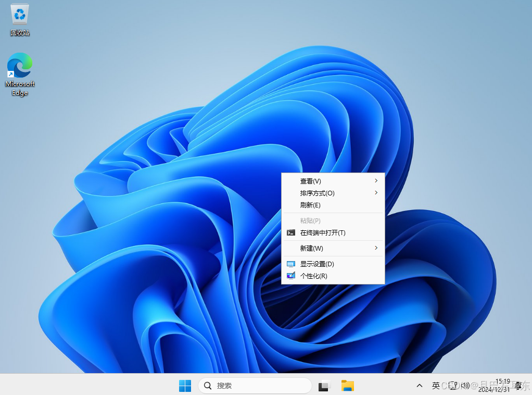532x395 pixels.
Task: Click the paint icon beside 个性化
Action: (291, 276)
